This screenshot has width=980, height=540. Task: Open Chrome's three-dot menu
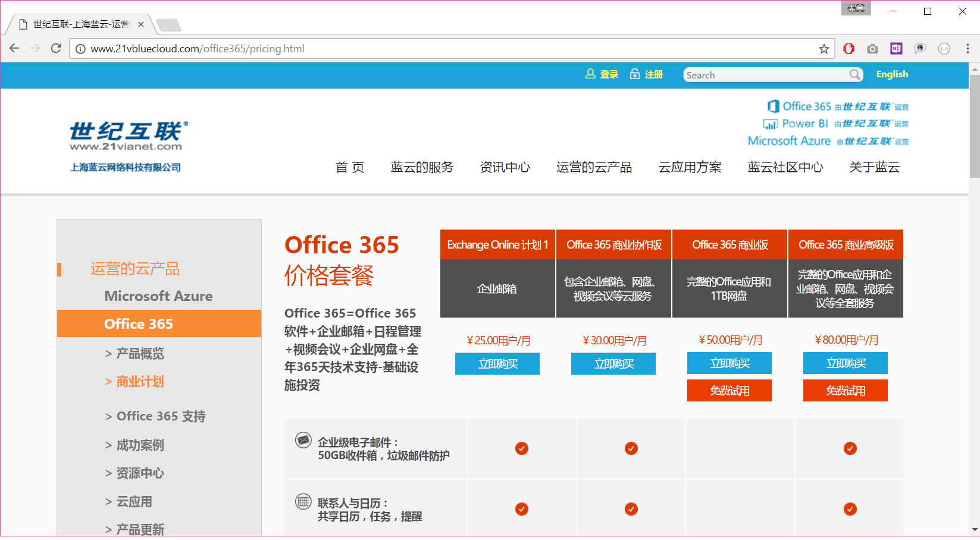tap(968, 49)
